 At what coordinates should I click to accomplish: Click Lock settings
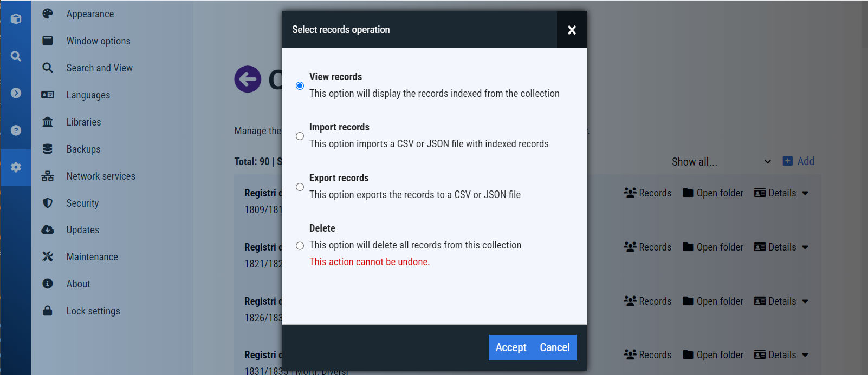pyautogui.click(x=93, y=311)
